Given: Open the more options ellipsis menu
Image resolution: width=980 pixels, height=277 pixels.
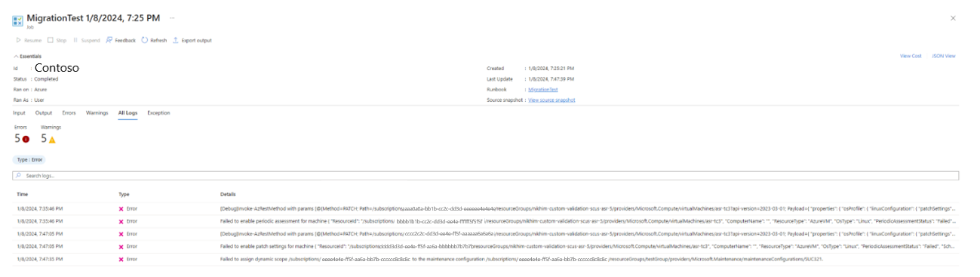Looking at the screenshot, I should 172,17.
